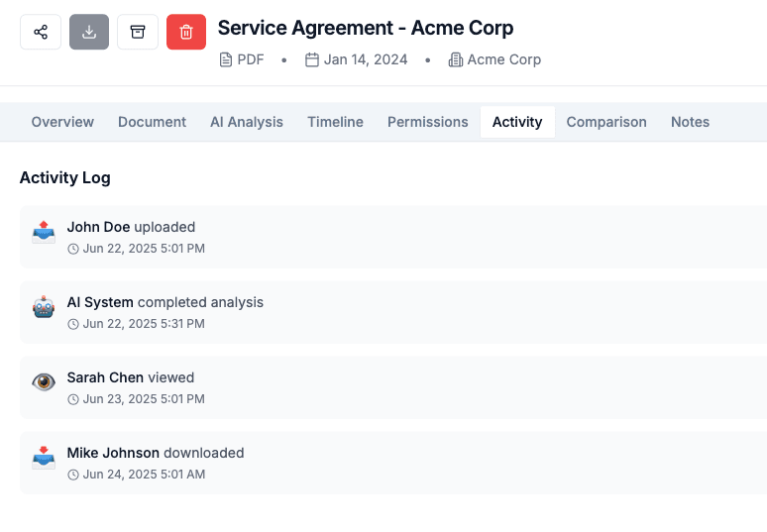Archive the document with archive icon
Screen dimensions: 767x532
138,33
